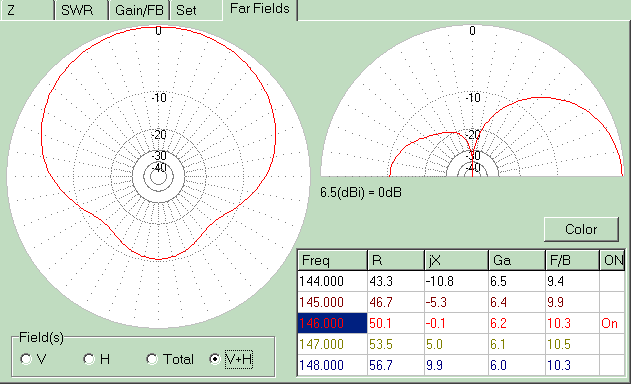Open the SWR tab
Viewport: 631px width, 384px height.
click(x=81, y=10)
